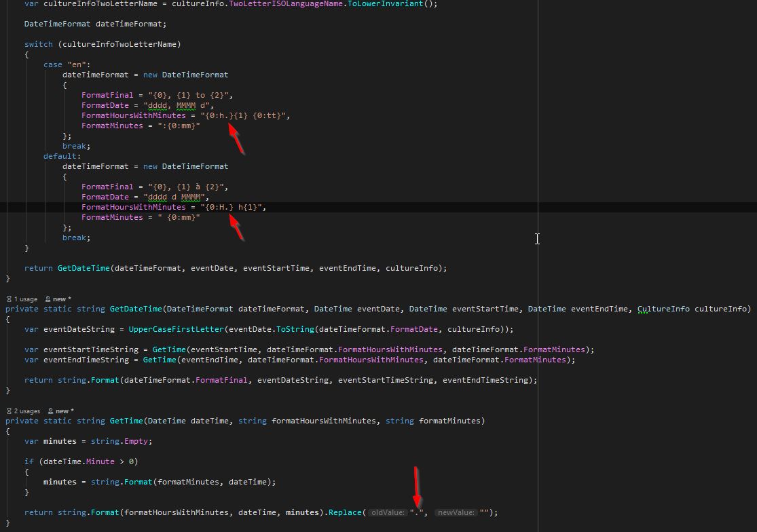The image size is (757, 532).
Task: Click the "dddd d MMMM" date string
Action: pos(174,197)
